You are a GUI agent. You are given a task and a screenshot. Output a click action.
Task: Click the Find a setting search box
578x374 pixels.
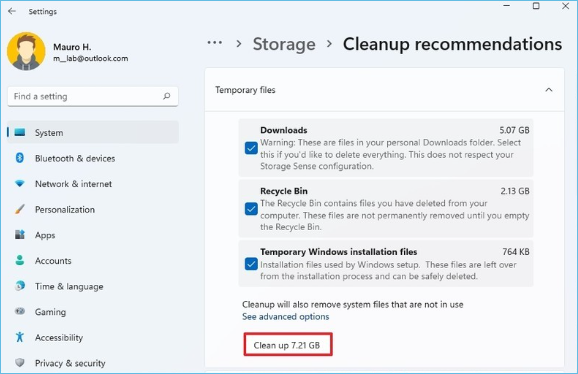point(93,97)
